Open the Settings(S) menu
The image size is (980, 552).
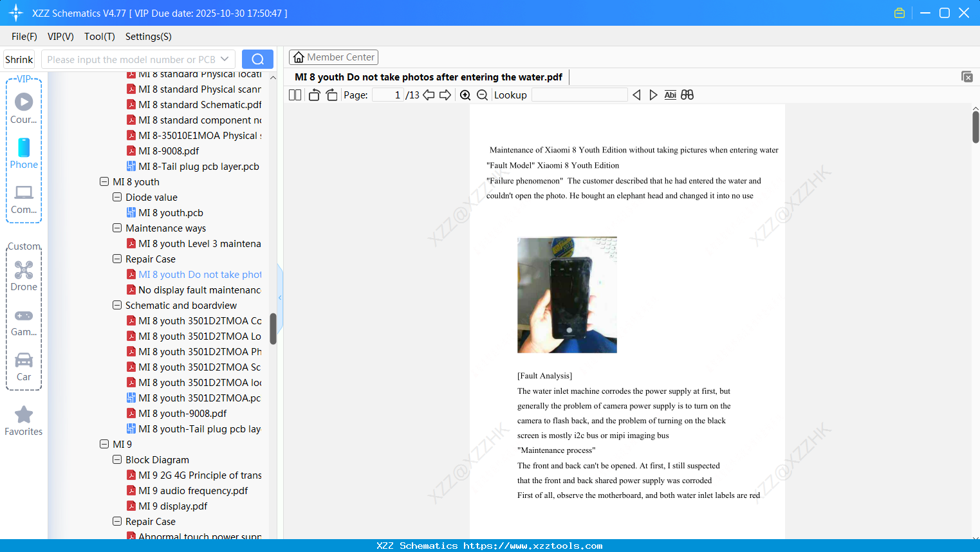coord(149,37)
